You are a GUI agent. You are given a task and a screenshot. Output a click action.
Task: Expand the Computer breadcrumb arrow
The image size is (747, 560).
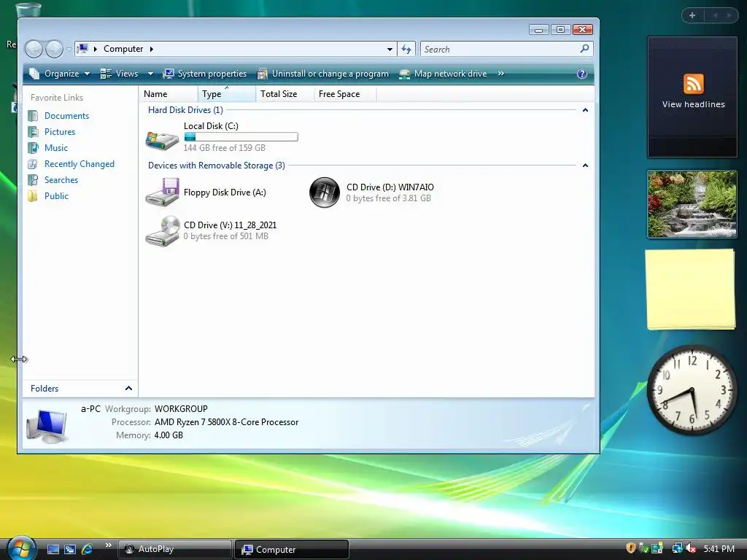pos(152,49)
